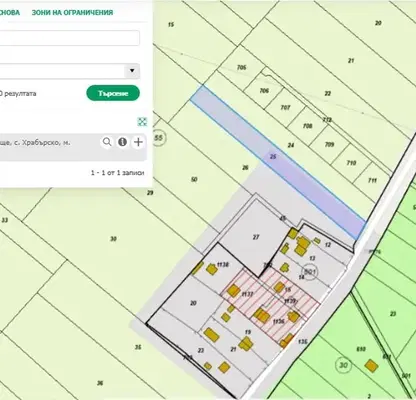This screenshot has height=400, width=416.
Task: Click parcel label 50
Action: click(x=194, y=180)
